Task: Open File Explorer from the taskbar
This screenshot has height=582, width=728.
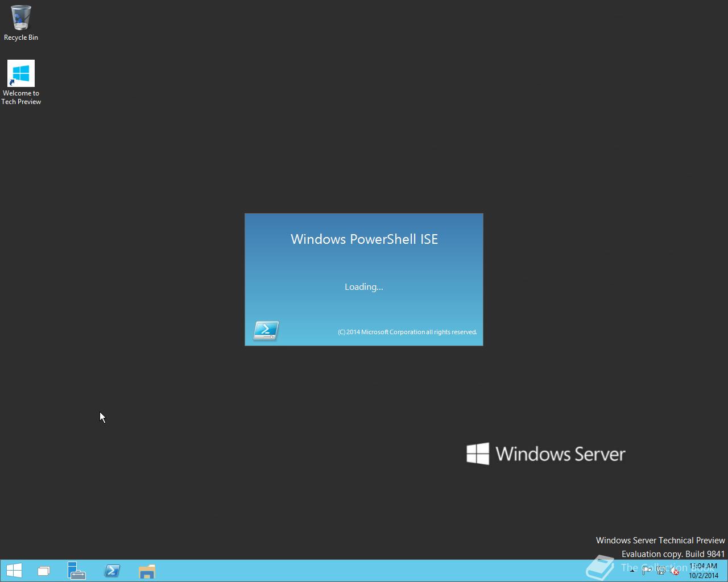Action: click(x=147, y=571)
